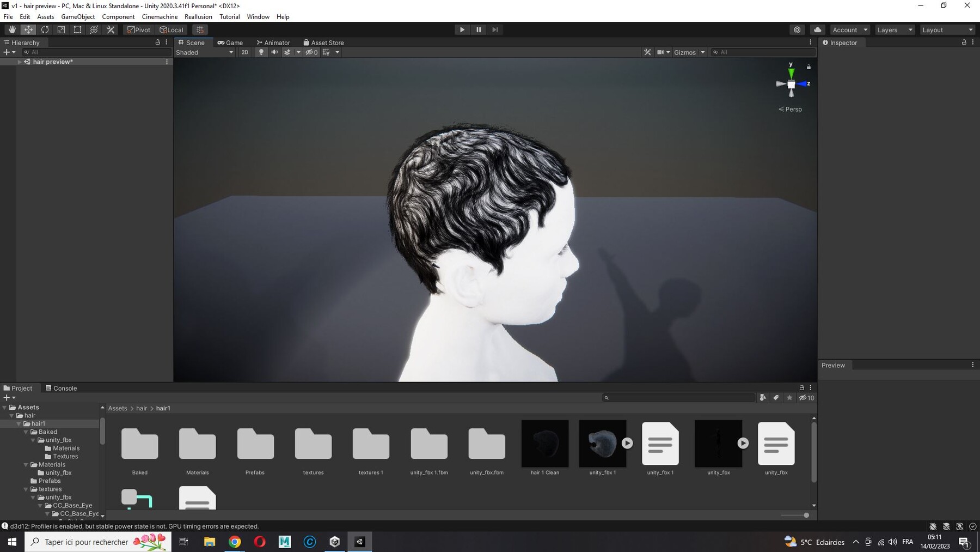This screenshot has height=552, width=980.
Task: Open the Cinemachine menu
Action: pos(160,16)
